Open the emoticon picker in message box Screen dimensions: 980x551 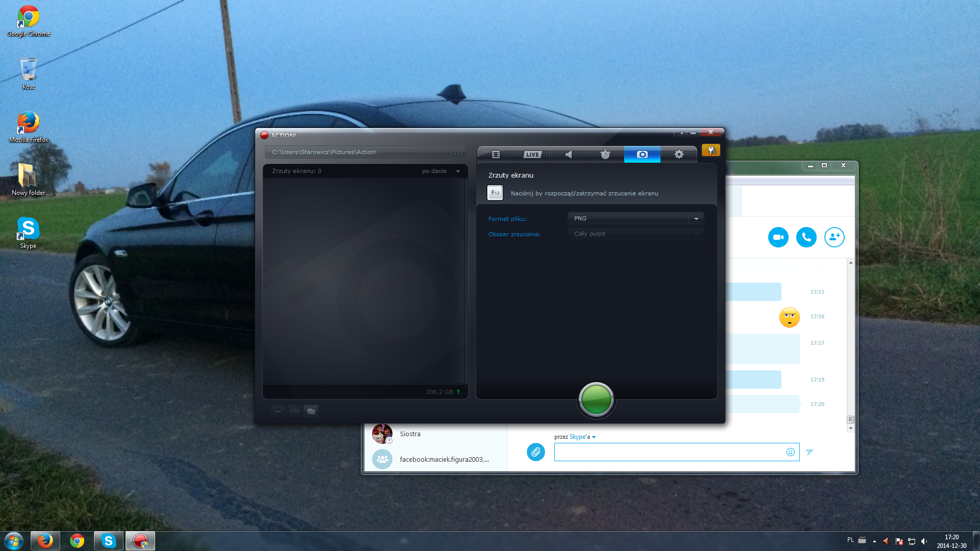coord(791,452)
